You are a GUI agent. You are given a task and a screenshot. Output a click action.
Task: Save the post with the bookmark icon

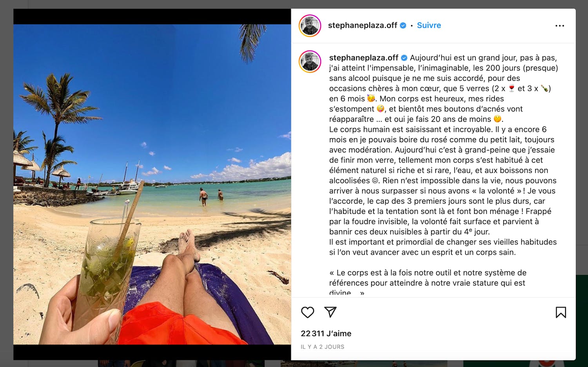561,312
